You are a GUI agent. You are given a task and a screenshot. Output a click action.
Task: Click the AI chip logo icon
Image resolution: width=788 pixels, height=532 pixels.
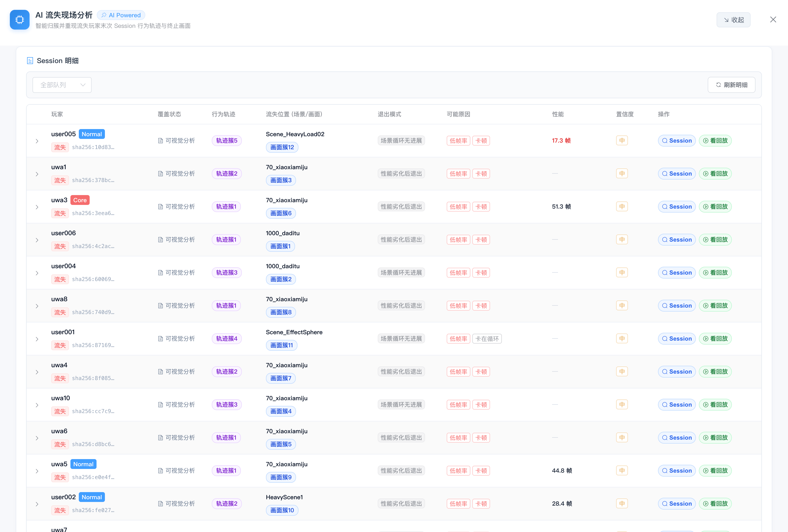click(20, 20)
